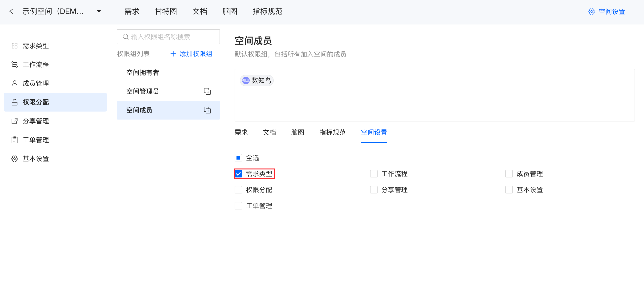Toggle the 全选 checkbox
The image size is (644, 305).
(x=239, y=158)
